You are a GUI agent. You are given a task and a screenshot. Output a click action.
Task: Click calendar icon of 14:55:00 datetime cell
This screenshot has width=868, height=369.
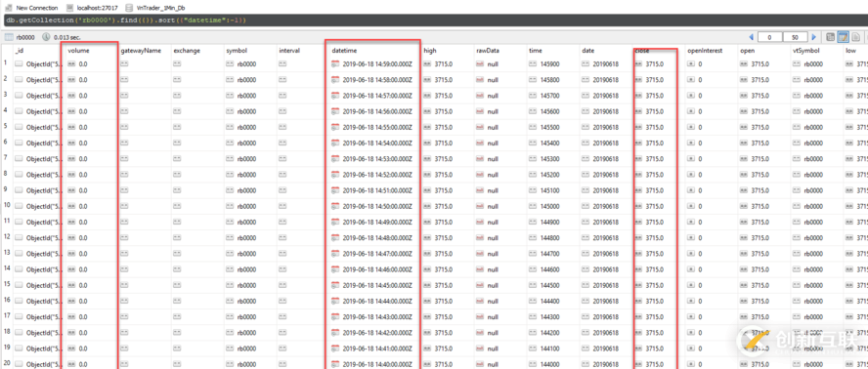[335, 127]
